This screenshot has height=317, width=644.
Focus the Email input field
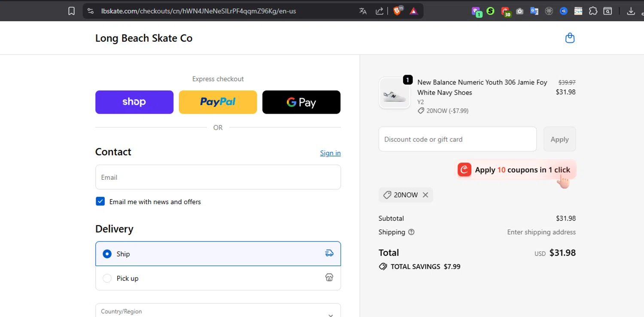[218, 177]
